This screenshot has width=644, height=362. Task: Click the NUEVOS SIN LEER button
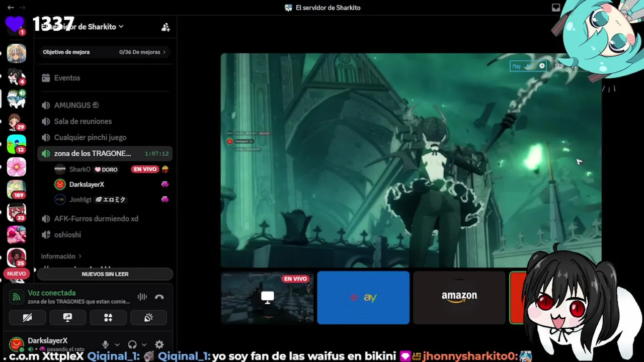pos(105,274)
